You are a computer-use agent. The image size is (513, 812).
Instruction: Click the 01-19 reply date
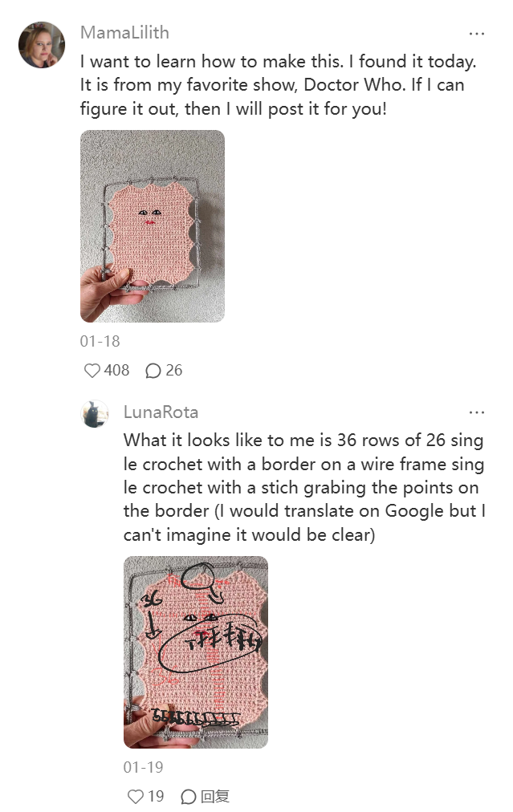point(144,767)
